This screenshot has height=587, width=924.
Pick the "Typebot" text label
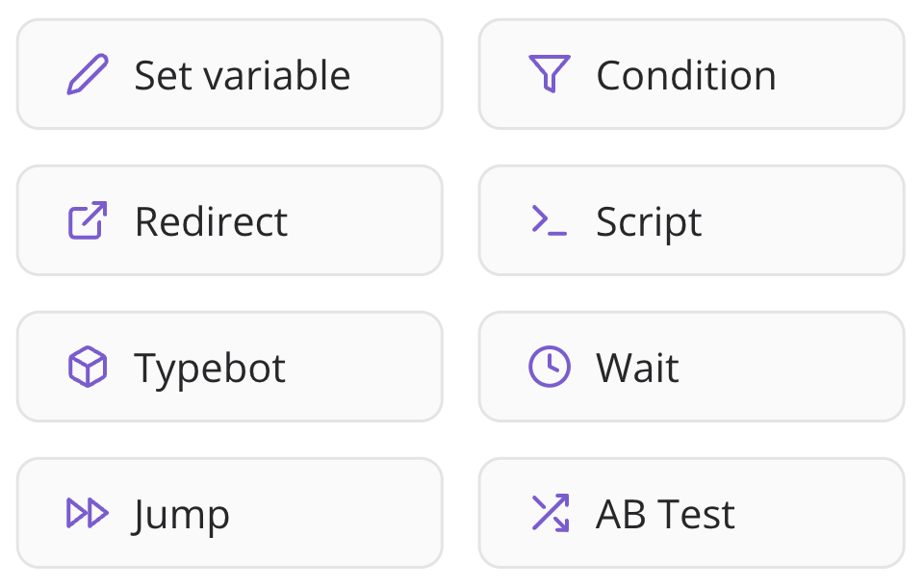click(x=210, y=368)
